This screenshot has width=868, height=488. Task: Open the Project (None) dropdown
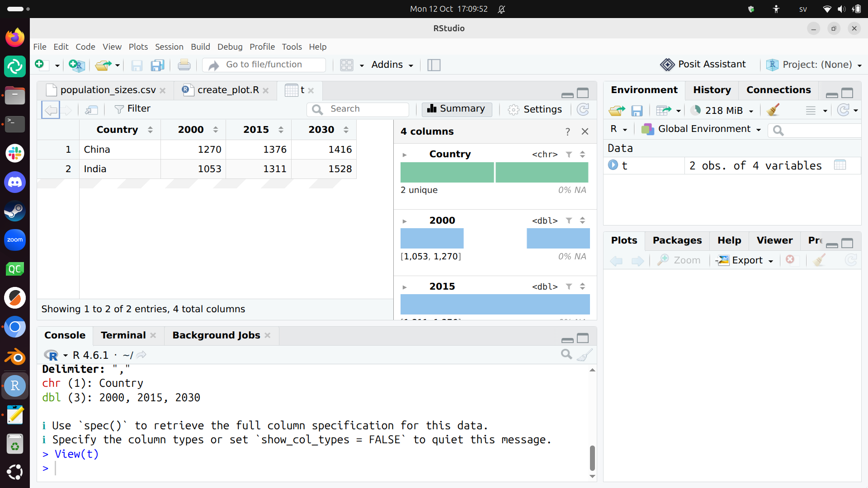point(814,65)
